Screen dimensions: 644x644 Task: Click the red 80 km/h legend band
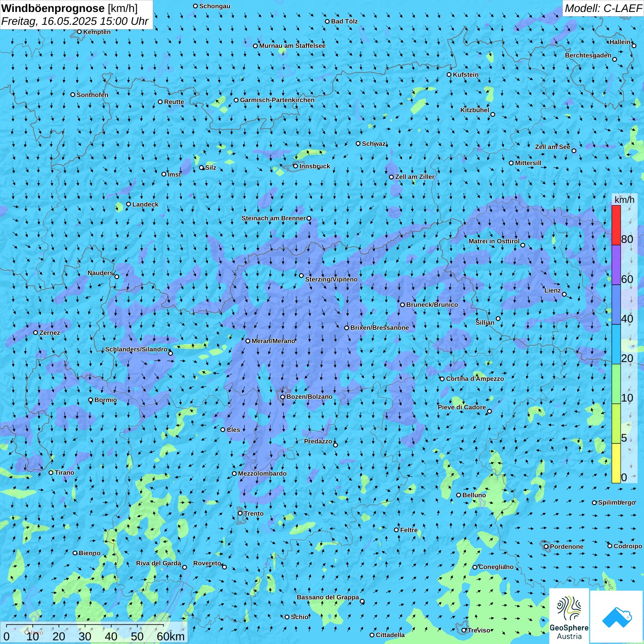[616, 225]
